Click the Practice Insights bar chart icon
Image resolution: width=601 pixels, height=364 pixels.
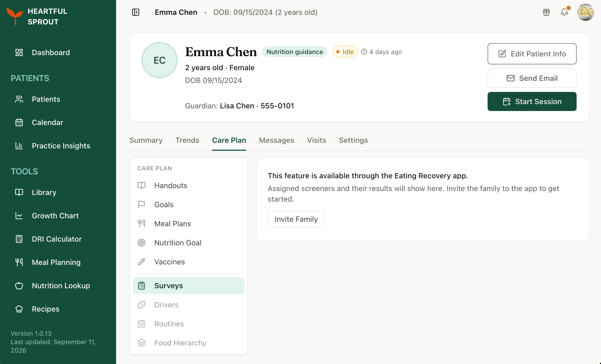pos(19,146)
